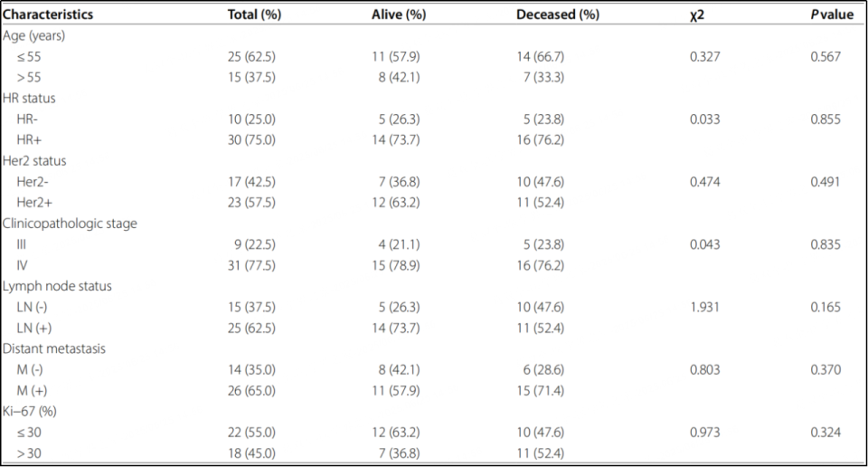This screenshot has height=467, width=868.
Task: Select the Age (years) row label
Action: pyautogui.click(x=34, y=35)
